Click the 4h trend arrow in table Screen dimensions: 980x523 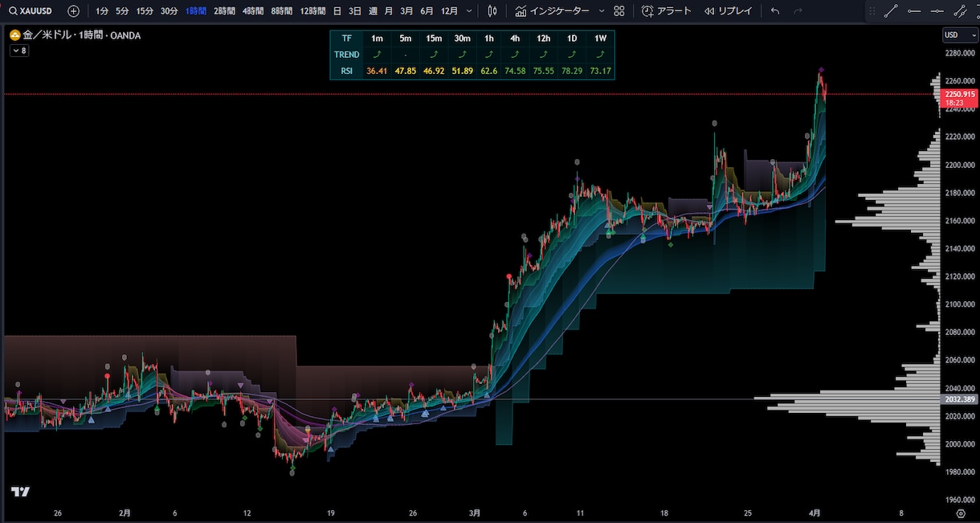point(517,55)
